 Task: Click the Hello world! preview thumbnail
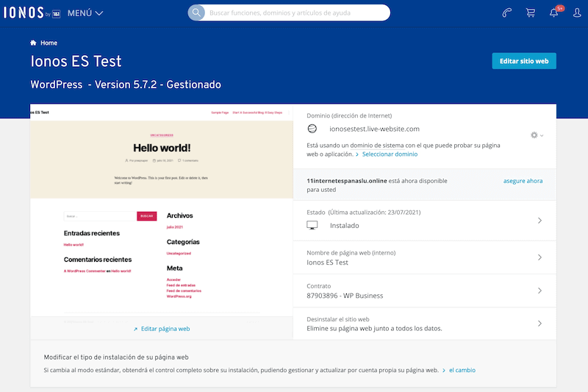[x=162, y=210]
